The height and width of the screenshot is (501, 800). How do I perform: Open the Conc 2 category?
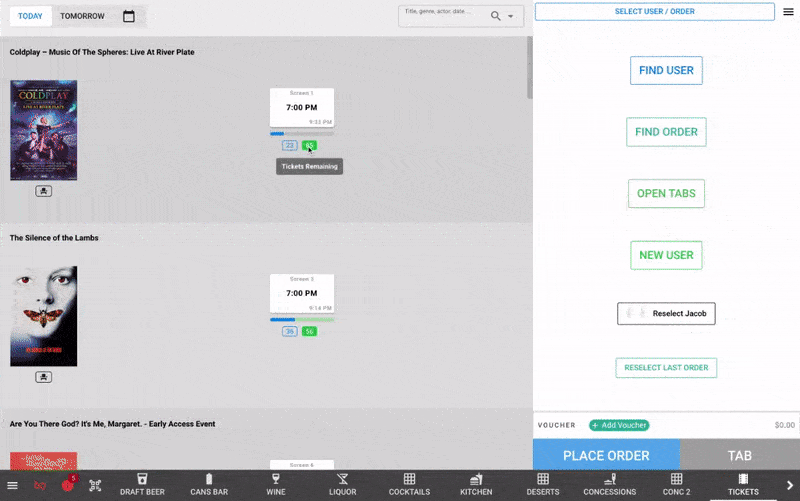coord(677,485)
